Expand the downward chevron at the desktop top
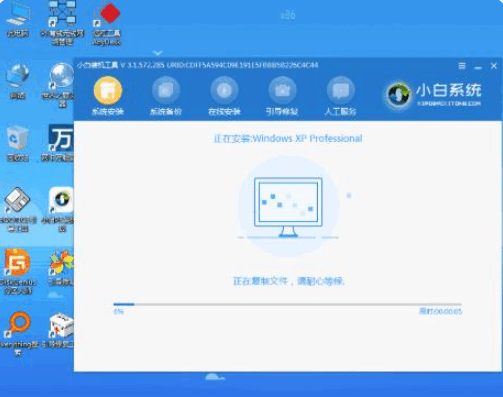The width and height of the screenshot is (503, 397). [x=157, y=53]
